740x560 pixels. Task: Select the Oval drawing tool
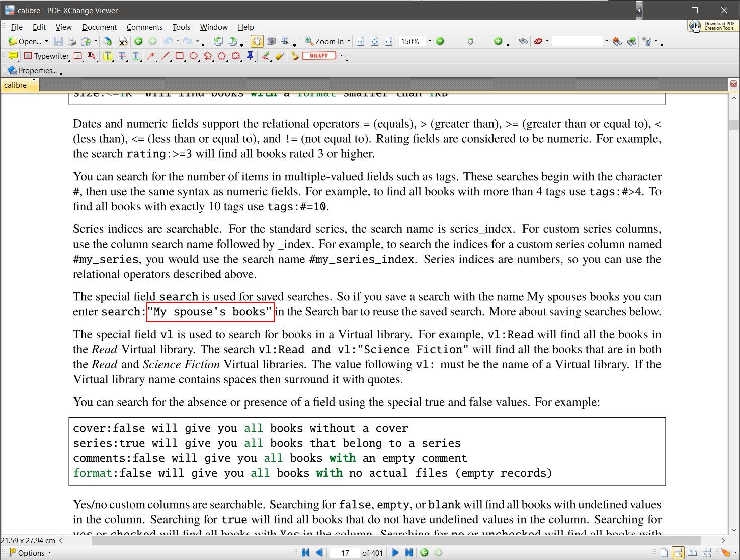click(x=193, y=56)
